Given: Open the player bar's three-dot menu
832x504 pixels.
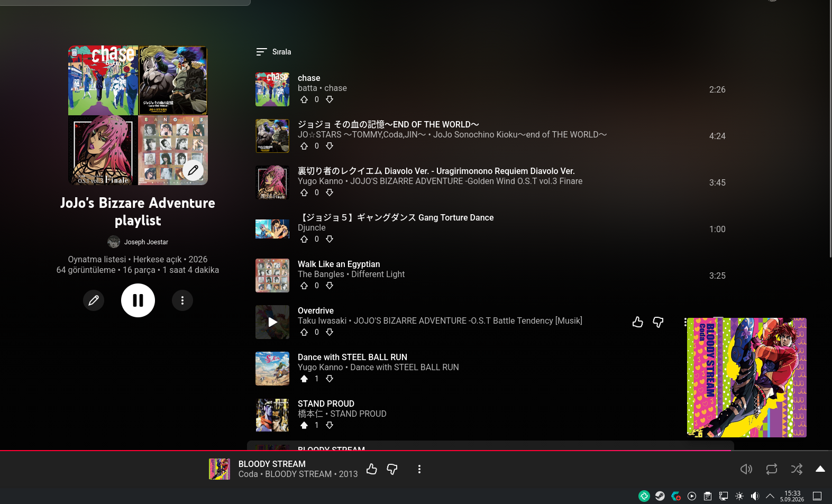Looking at the screenshot, I should [419, 469].
